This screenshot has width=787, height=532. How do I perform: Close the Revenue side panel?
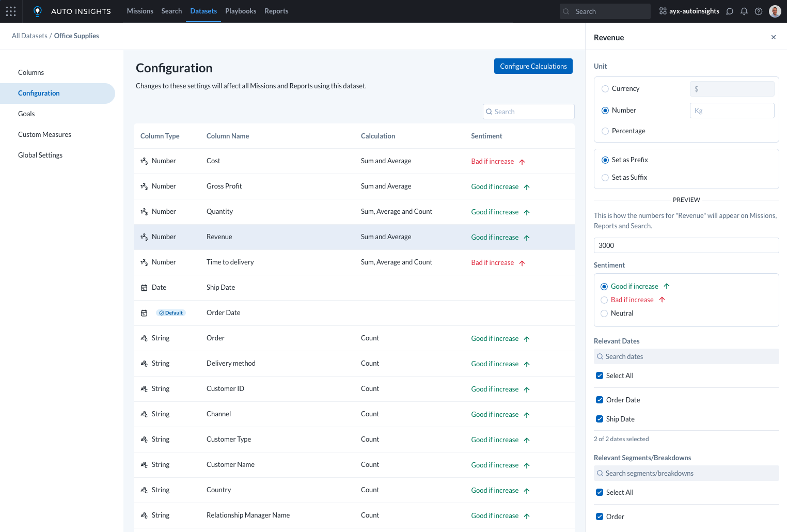pos(774,37)
